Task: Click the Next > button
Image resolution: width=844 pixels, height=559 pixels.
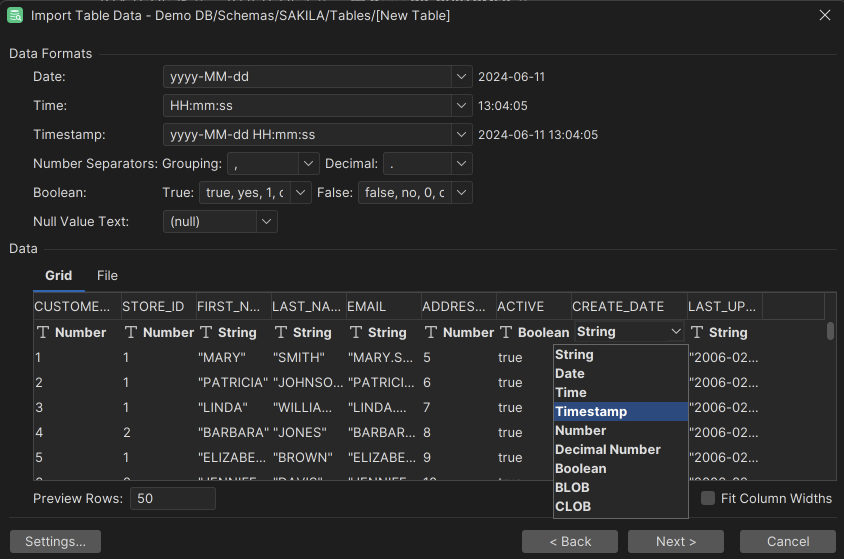Action: 676,541
